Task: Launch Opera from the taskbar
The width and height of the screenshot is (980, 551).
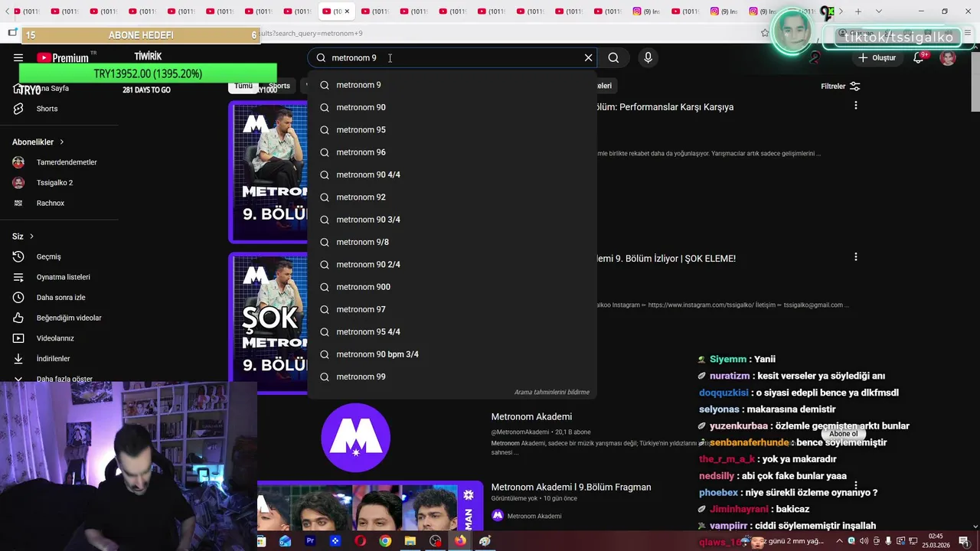Action: 360,541
